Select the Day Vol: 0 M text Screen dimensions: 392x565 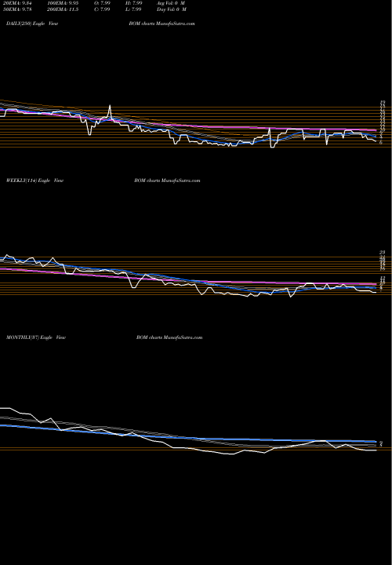[172, 9]
